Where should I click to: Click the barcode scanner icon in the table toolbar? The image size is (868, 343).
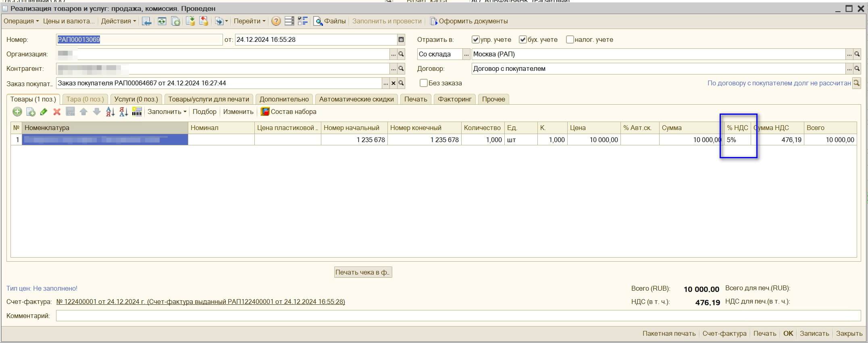[x=137, y=112]
